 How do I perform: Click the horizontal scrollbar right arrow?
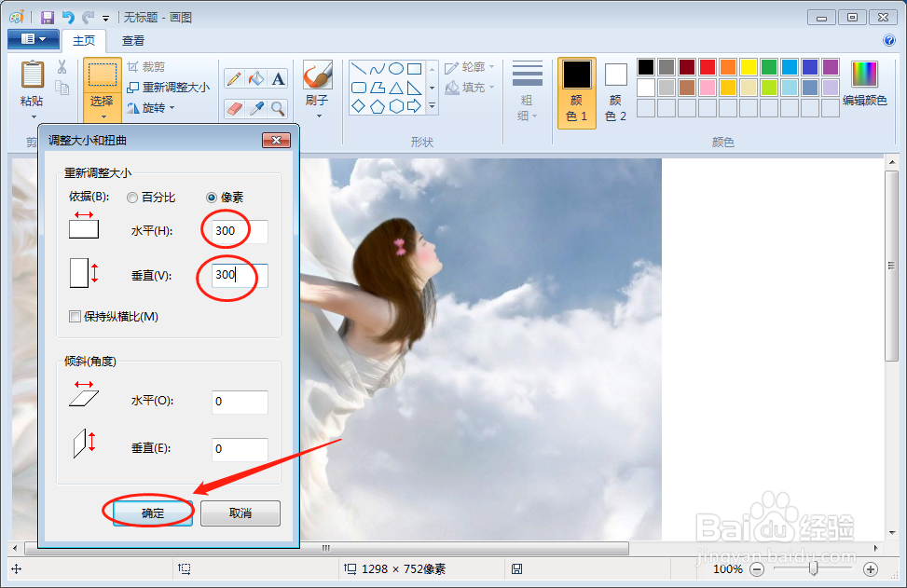point(875,548)
